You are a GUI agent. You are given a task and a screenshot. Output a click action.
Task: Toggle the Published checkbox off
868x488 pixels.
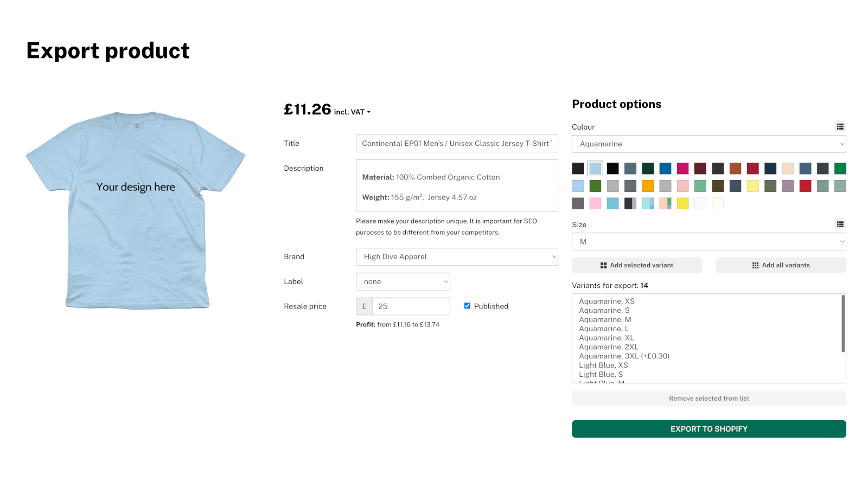(467, 306)
